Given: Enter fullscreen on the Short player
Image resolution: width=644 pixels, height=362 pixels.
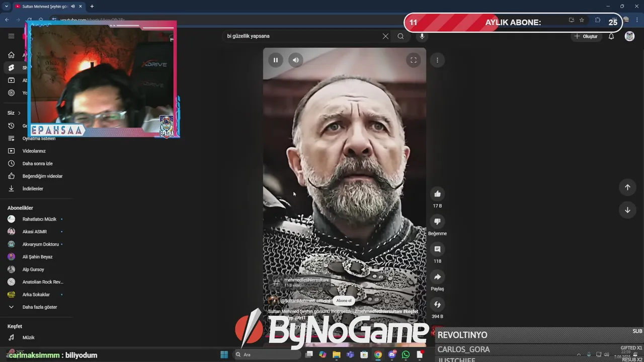Looking at the screenshot, I should pyautogui.click(x=413, y=60).
